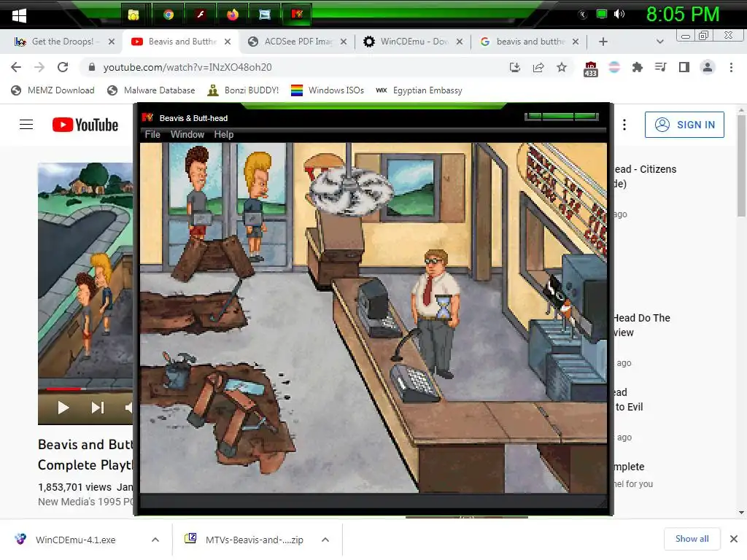Go back to the previous page
Image resolution: width=747 pixels, height=560 pixels.
click(16, 67)
